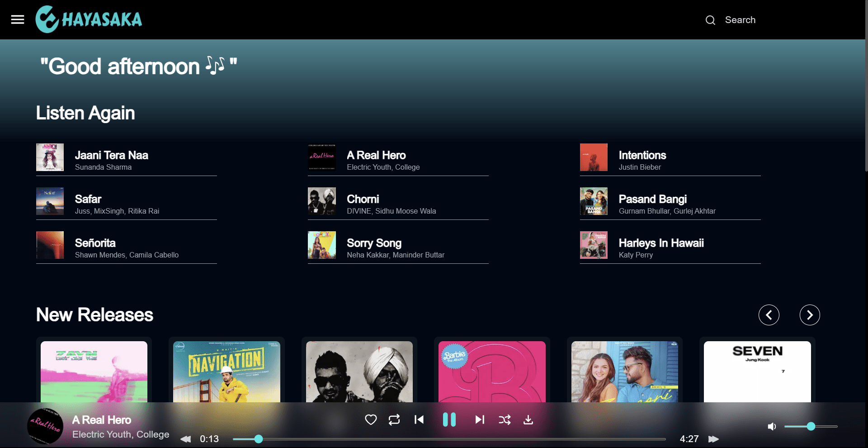Viewport: 868px width, 448px height.
Task: Enable shuffle playback
Action: (x=505, y=419)
